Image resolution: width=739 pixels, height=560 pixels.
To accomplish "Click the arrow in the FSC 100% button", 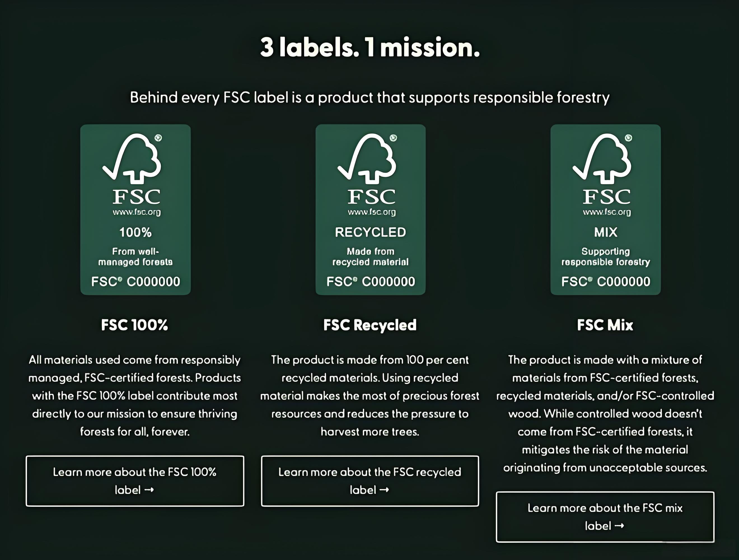I will 149,490.
